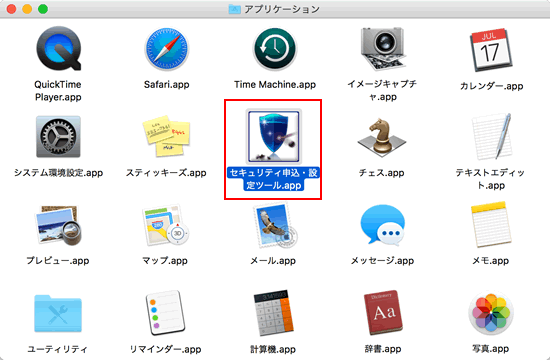Click the 'プレビュー.app' file name
The width and height of the screenshot is (550, 360).
pyautogui.click(x=58, y=261)
